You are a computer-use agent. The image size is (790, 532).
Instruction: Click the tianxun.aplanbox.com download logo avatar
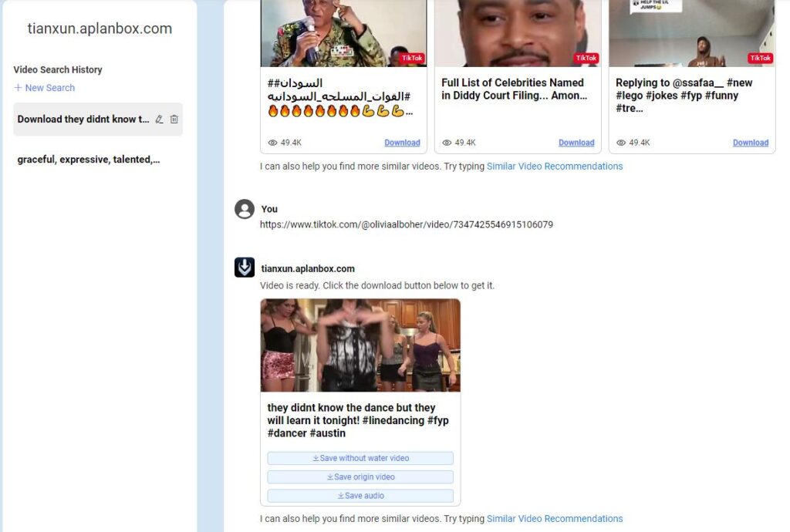pyautogui.click(x=245, y=268)
